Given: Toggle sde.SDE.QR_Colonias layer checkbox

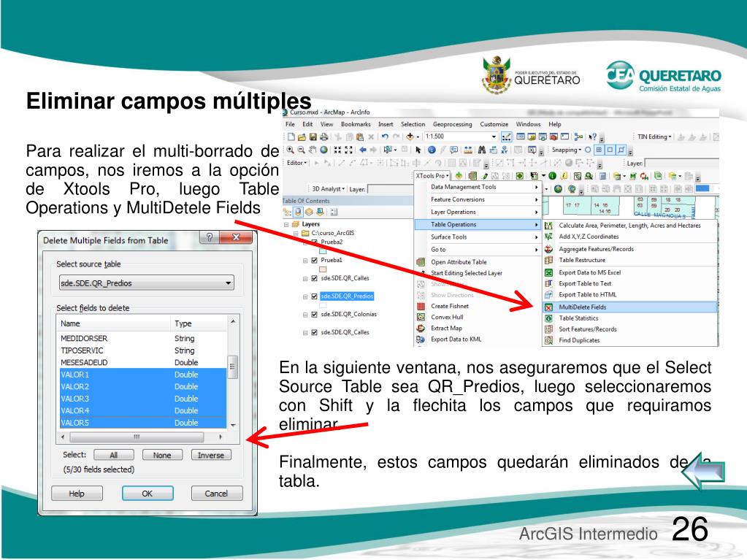Looking at the screenshot, I should (315, 315).
